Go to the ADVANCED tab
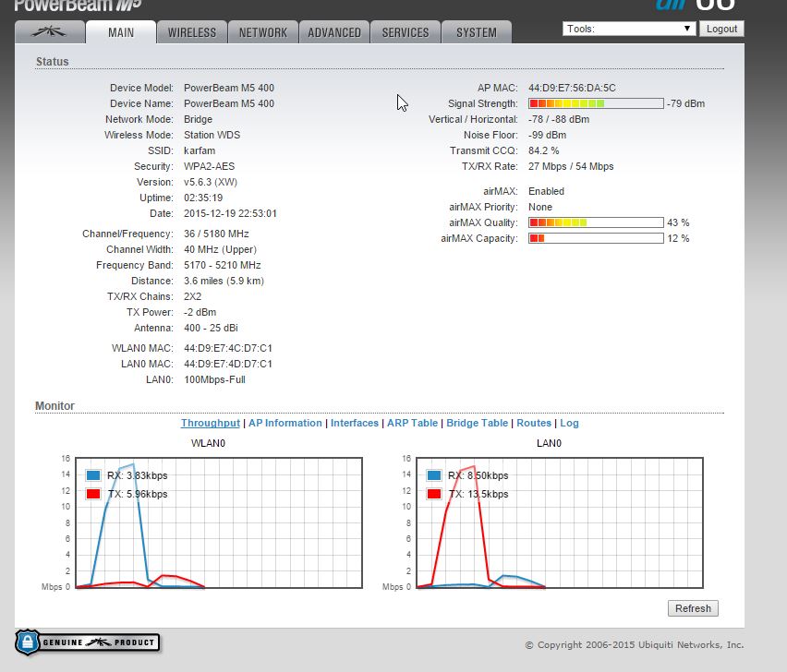The image size is (787, 672). [x=334, y=32]
